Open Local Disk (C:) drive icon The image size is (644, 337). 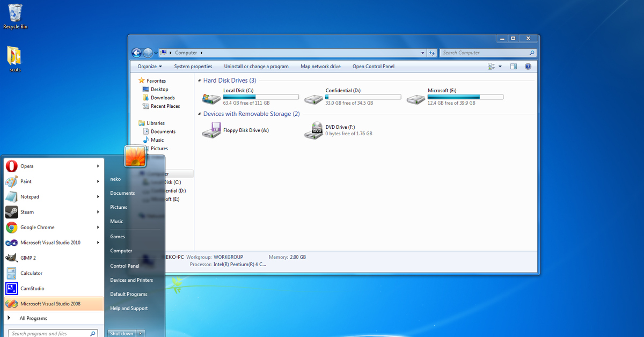pos(211,98)
